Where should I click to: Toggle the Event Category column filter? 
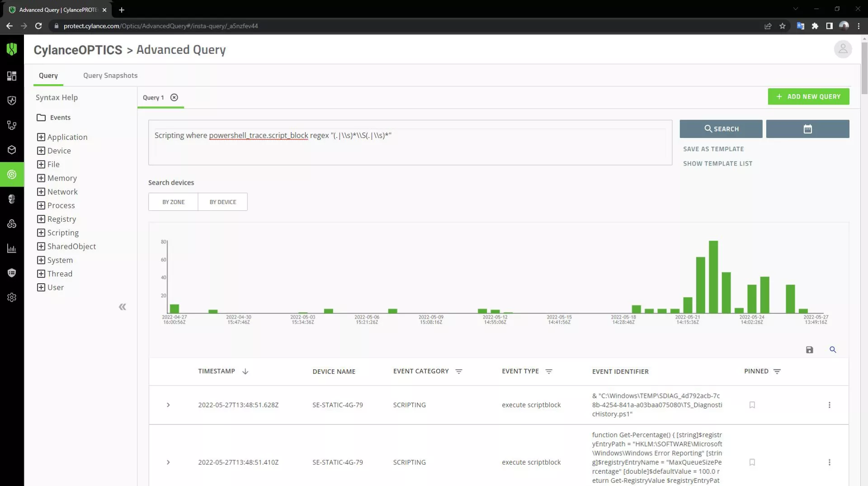click(459, 372)
